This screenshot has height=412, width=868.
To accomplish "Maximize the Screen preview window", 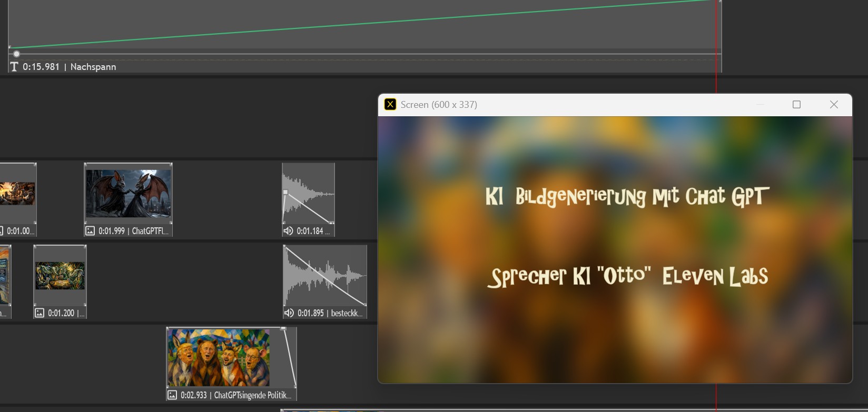I will coord(796,104).
